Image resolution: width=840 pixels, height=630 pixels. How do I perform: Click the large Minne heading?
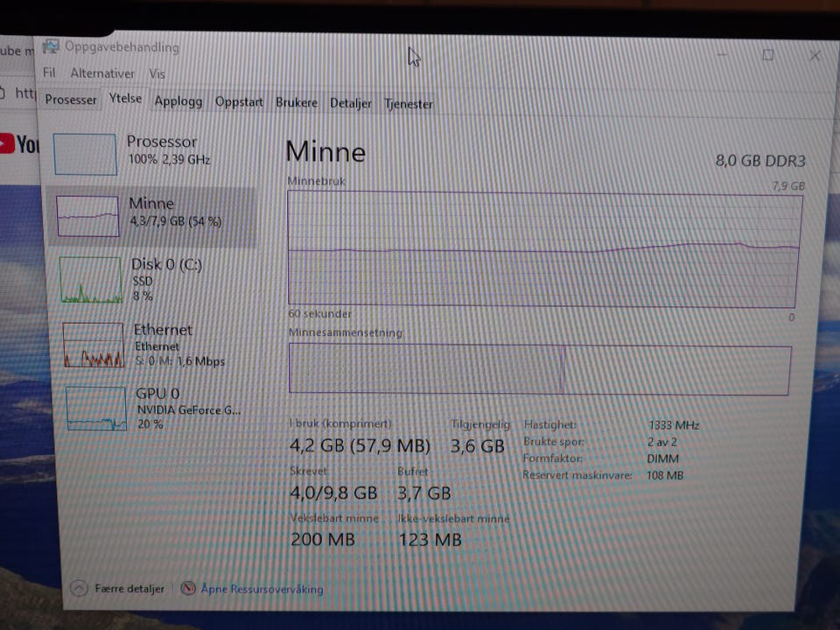coord(325,151)
